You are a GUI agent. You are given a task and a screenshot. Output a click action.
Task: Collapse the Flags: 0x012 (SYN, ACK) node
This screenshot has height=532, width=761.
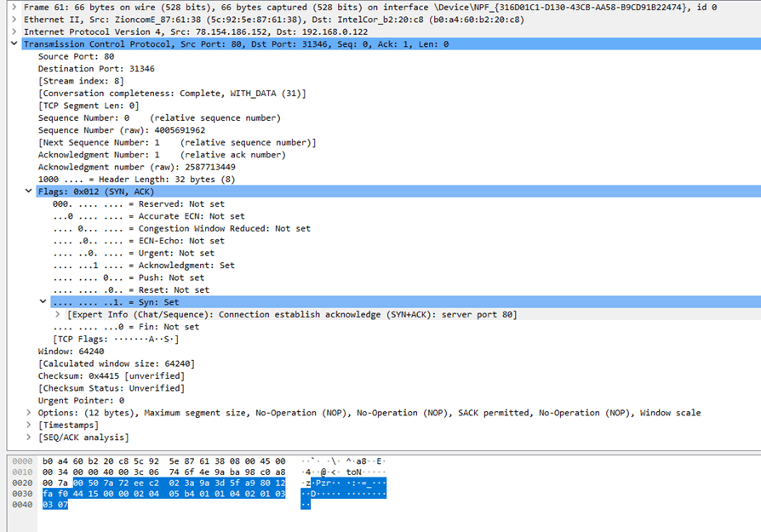29,192
